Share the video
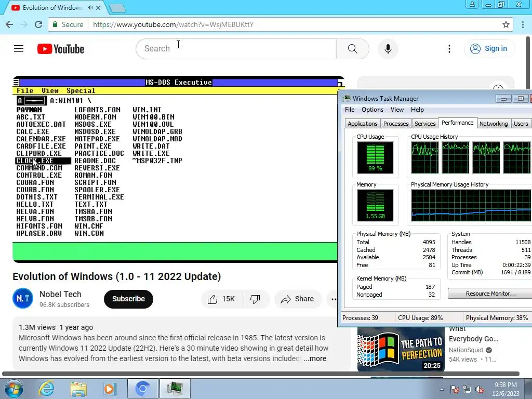 [x=298, y=299]
